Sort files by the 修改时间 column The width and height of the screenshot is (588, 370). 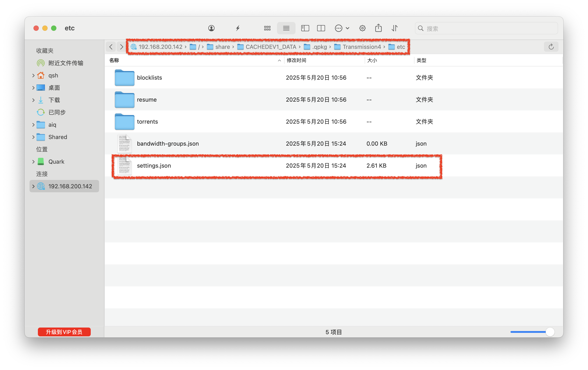point(296,60)
